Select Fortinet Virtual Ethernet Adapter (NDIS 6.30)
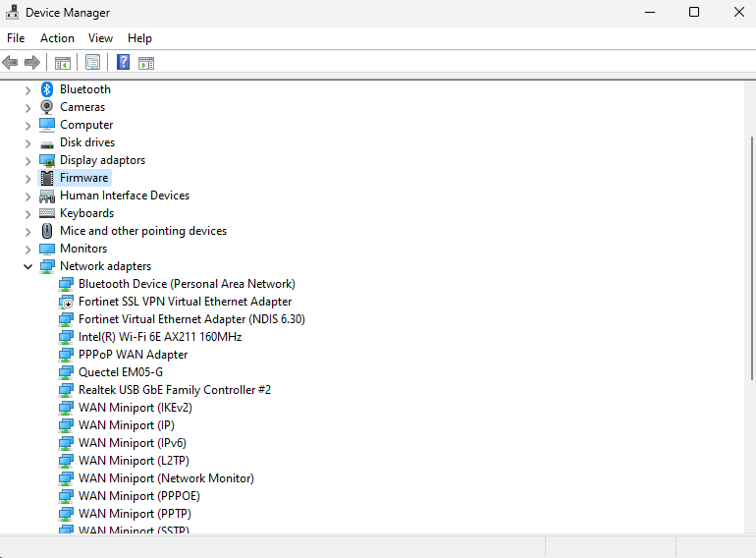756x558 pixels. coord(191,319)
